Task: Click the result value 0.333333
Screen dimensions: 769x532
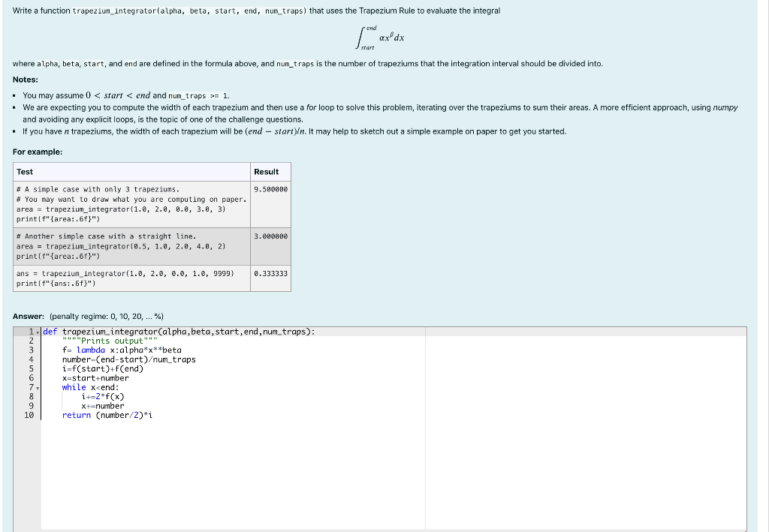Action: [x=269, y=273]
